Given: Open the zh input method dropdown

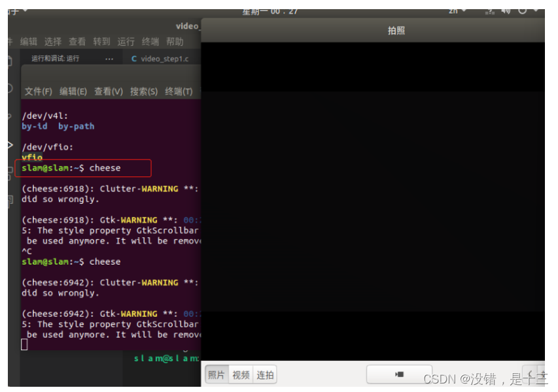Looking at the screenshot, I should 457,11.
